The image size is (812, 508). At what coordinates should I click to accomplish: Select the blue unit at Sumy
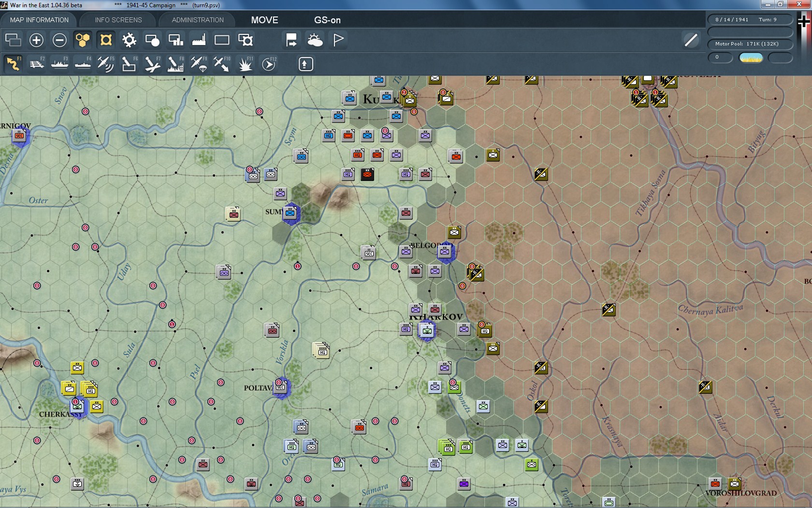coord(290,213)
